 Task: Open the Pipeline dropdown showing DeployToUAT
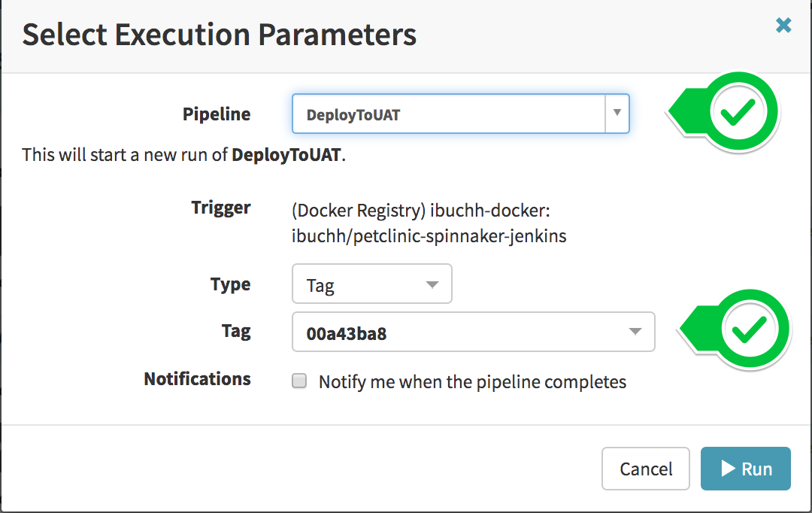pos(460,114)
